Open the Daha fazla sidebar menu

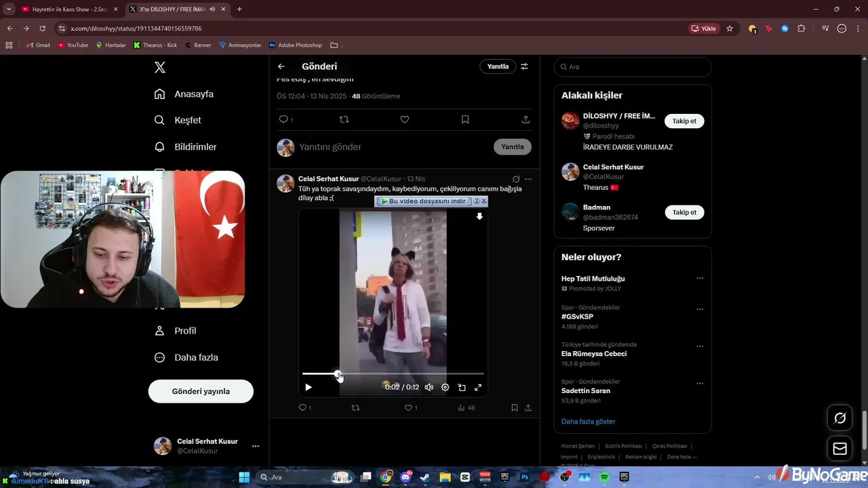[186, 357]
